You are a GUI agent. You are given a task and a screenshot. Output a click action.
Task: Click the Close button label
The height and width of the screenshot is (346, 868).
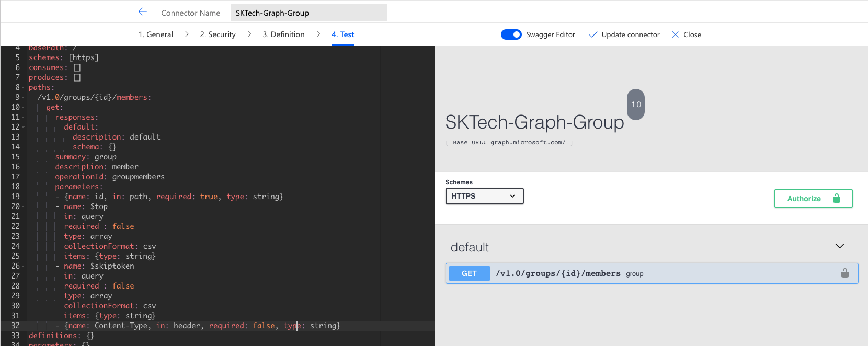(x=692, y=34)
